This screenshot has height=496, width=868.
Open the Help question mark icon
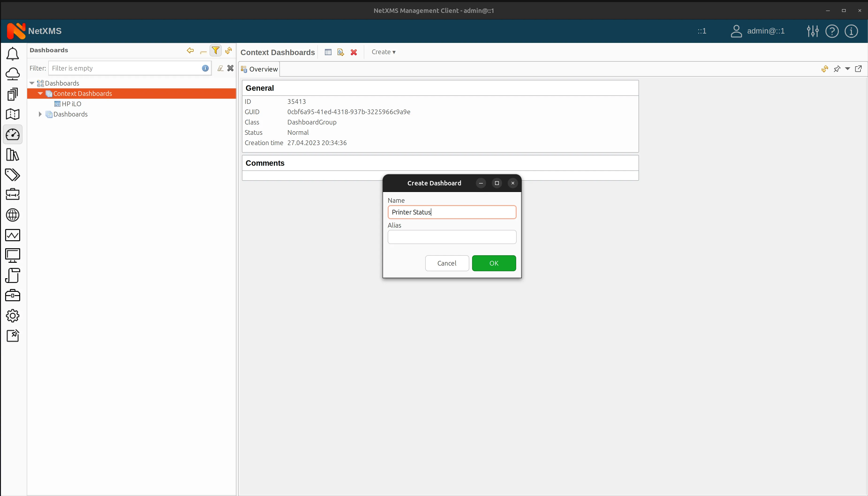(832, 31)
